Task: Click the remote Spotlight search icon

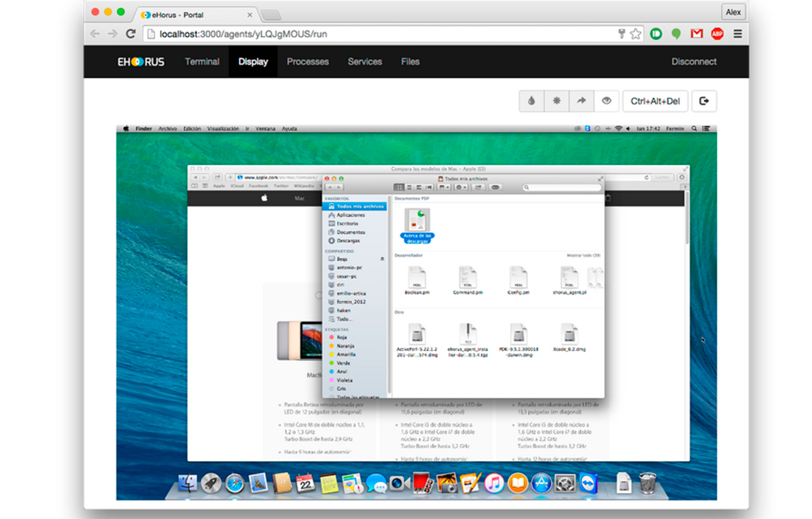Action: tap(694, 129)
